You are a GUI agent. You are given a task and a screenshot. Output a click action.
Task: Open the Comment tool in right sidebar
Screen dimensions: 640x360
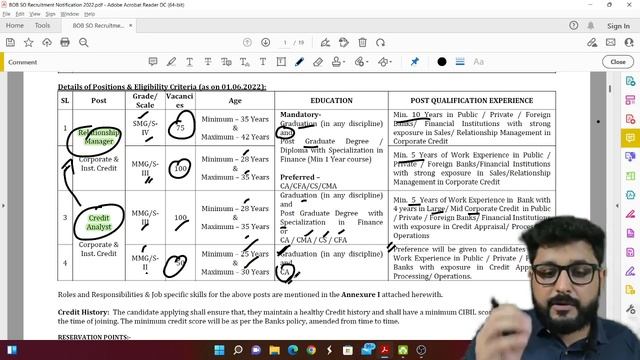pos(630,138)
